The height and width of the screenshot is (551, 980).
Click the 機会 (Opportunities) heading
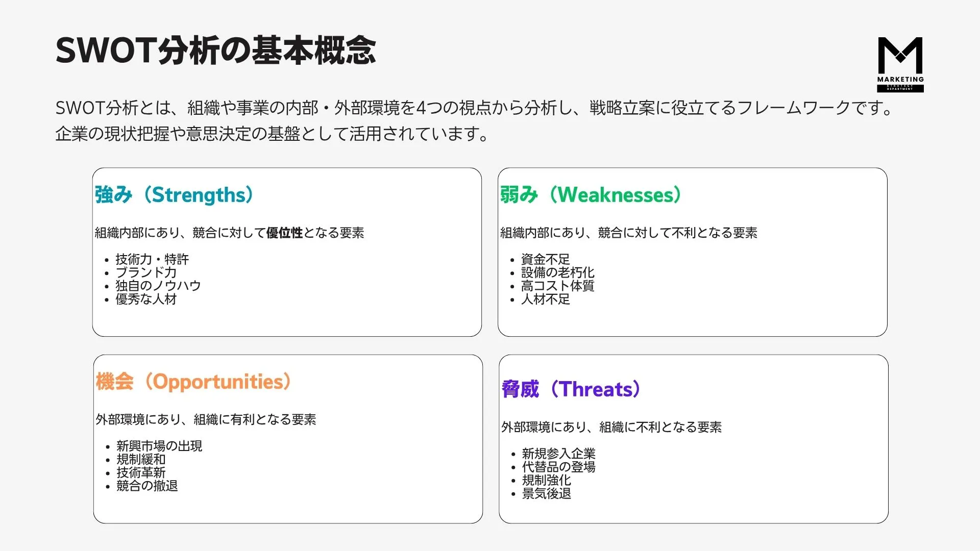coord(193,382)
